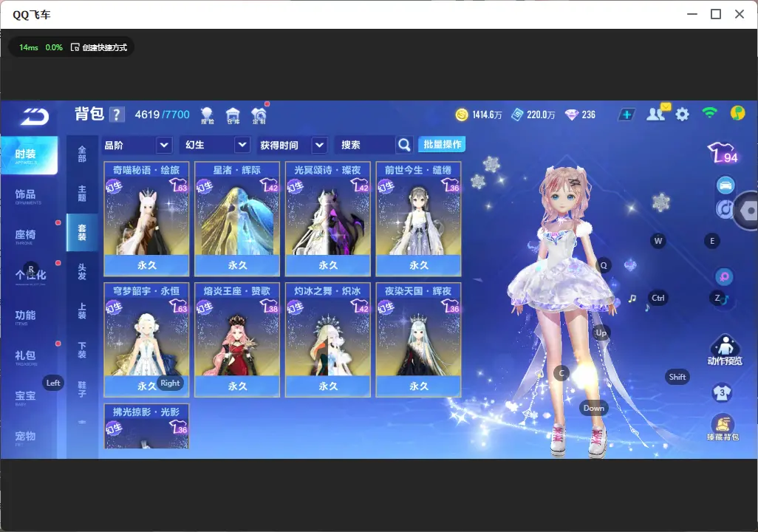Select the 功能 items tab
Viewport: 758px width, 532px height.
click(28, 317)
